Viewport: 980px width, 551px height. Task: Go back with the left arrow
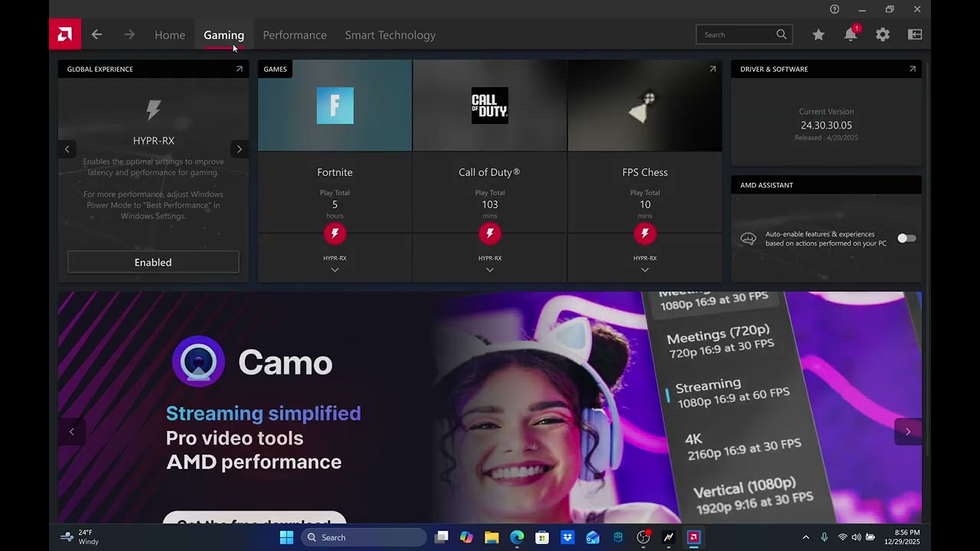click(96, 34)
